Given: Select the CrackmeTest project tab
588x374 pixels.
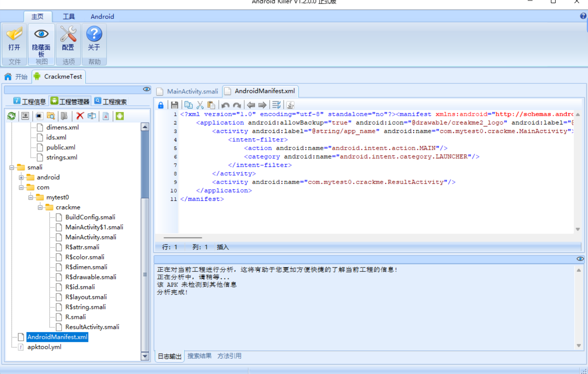Looking at the screenshot, I should [x=58, y=77].
